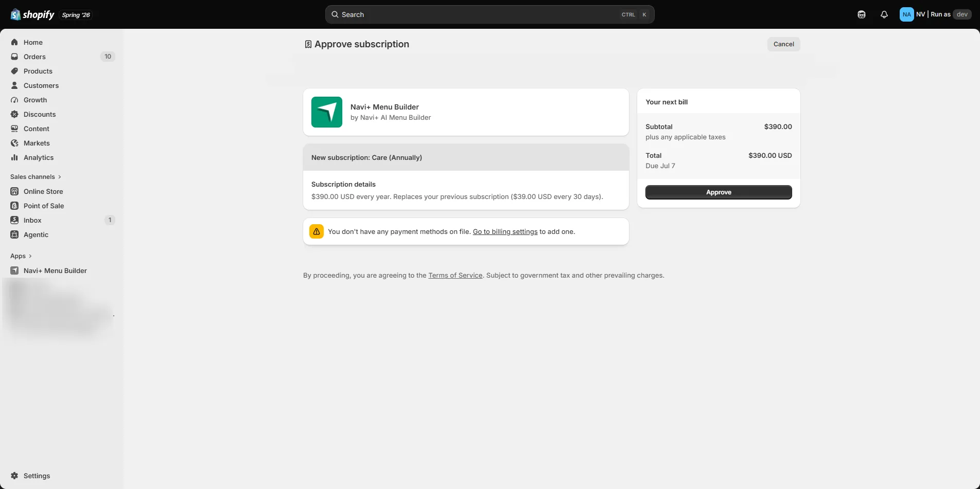Click the 'Your next bill' heading

pyautogui.click(x=667, y=102)
